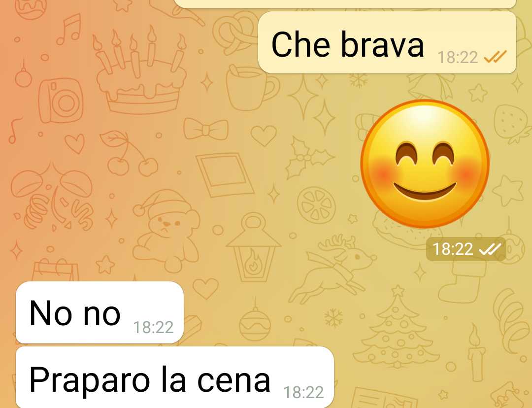532x408 pixels.
Task: Click the bow tie doodle in the wallpaper
Action: (x=206, y=129)
